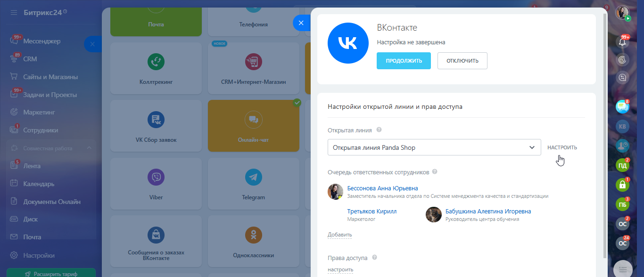This screenshot has height=277, width=644.
Task: Open the ОС chat with badge 24
Action: 622,243
